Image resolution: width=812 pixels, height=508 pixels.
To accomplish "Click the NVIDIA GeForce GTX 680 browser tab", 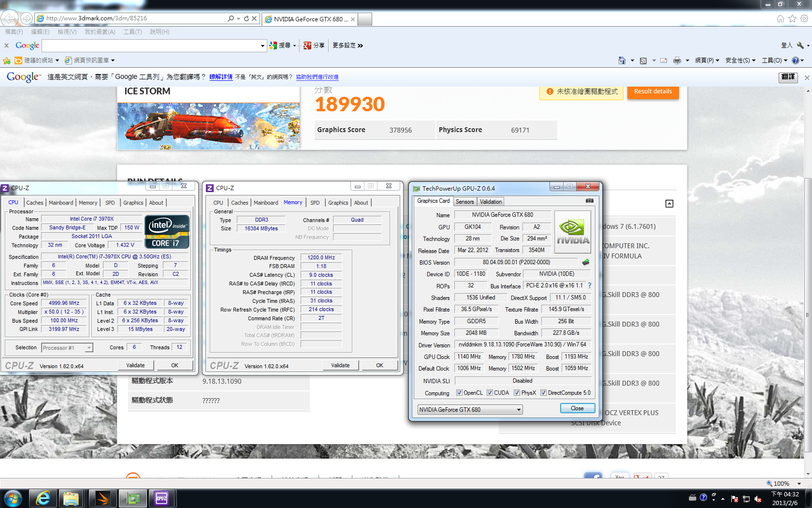I will point(310,19).
